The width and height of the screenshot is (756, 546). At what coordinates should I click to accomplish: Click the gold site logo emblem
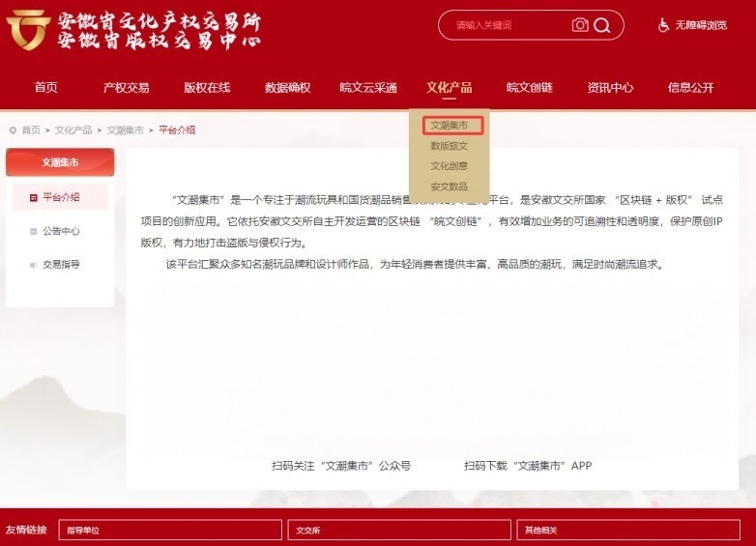tap(28, 29)
